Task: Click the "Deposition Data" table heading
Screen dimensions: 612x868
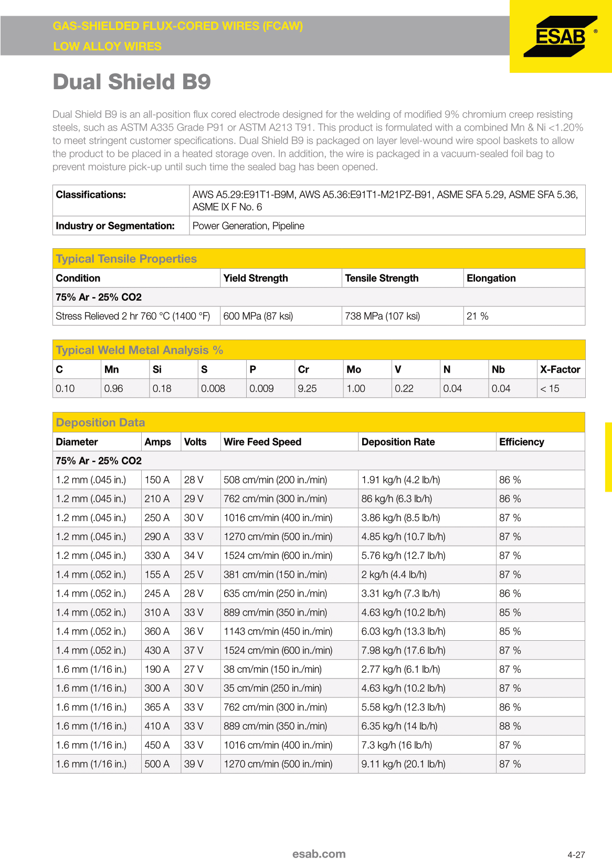Action: pos(100,422)
